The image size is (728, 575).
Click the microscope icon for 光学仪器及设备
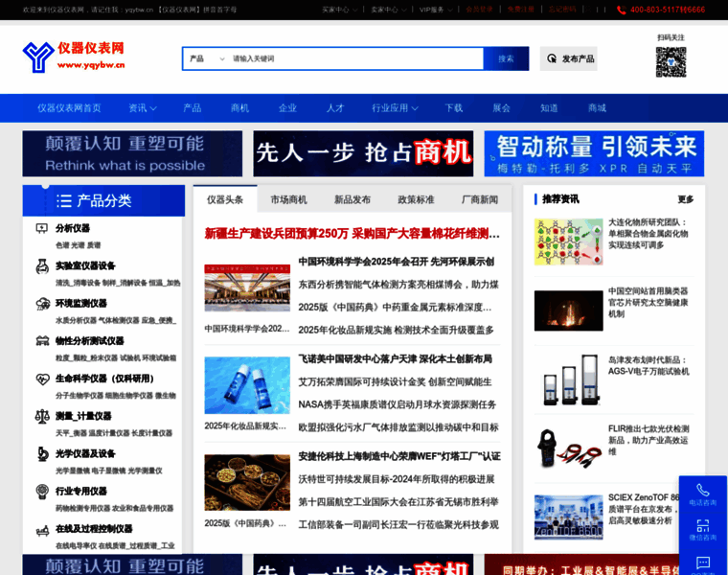click(x=42, y=453)
